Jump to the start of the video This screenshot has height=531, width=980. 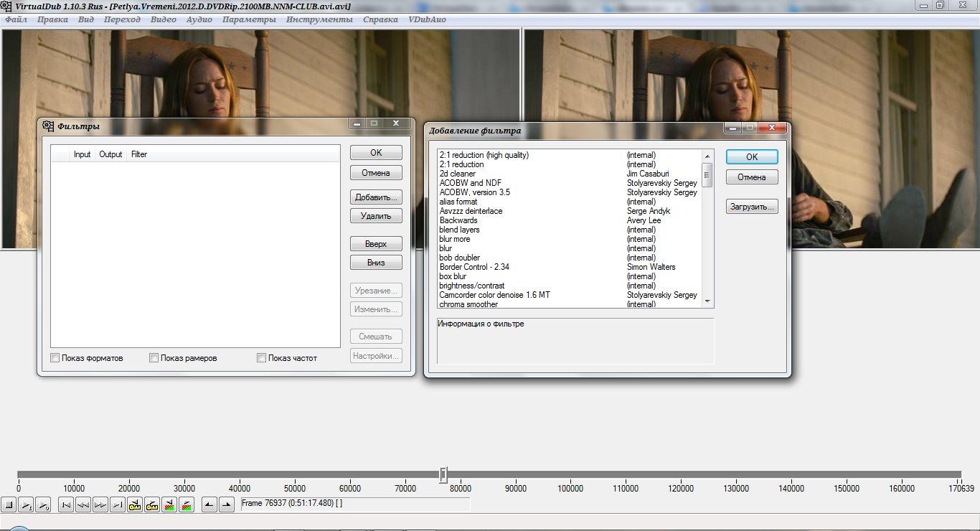tap(66, 504)
